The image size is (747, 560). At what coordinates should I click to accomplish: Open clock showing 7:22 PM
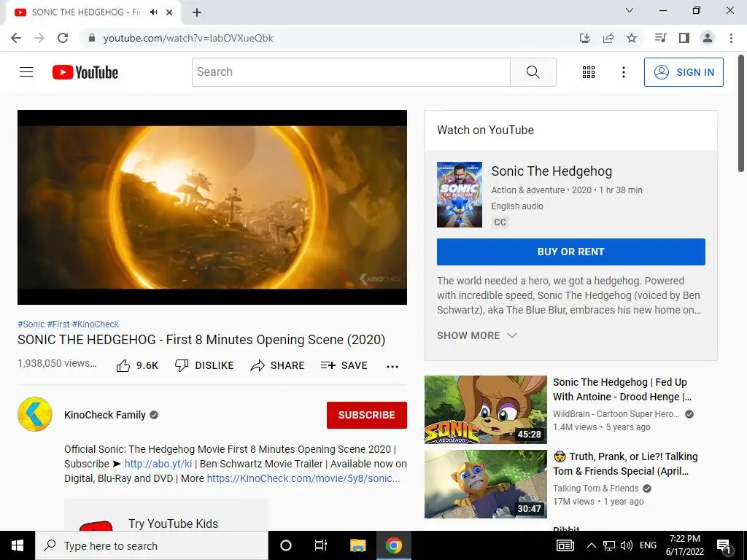coord(684,545)
